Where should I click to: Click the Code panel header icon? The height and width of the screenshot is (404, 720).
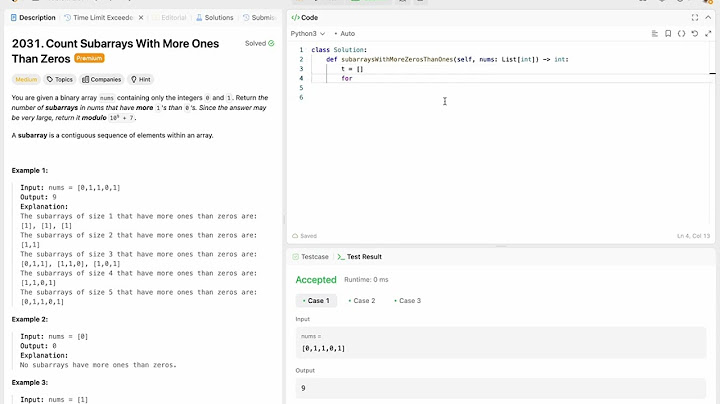pyautogui.click(x=295, y=17)
